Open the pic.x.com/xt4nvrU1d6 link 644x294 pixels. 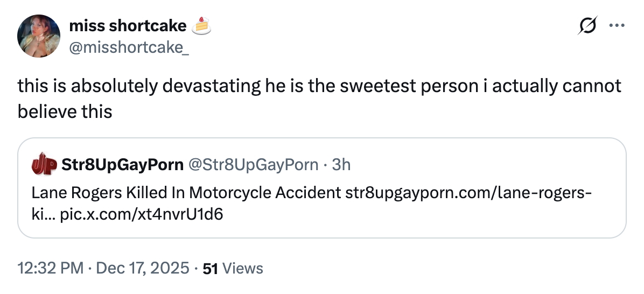point(142,214)
